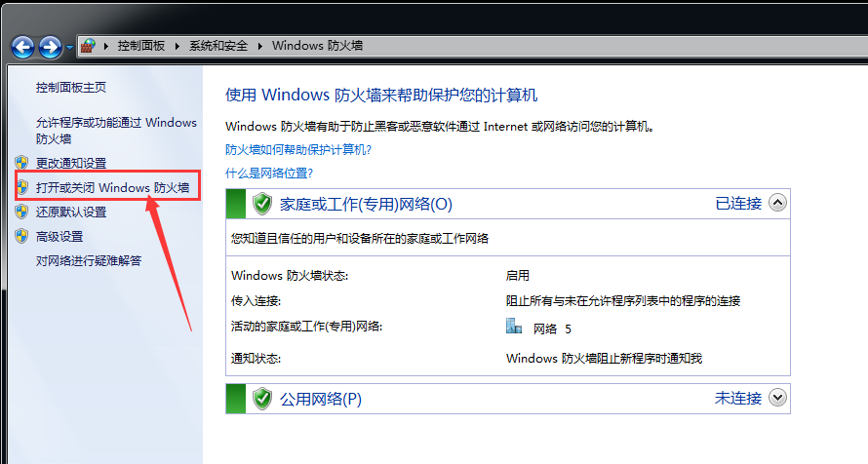The height and width of the screenshot is (464, 868).
Task: Open dropdown arrow after 控制面板 breadcrumb
Action: pos(178,46)
